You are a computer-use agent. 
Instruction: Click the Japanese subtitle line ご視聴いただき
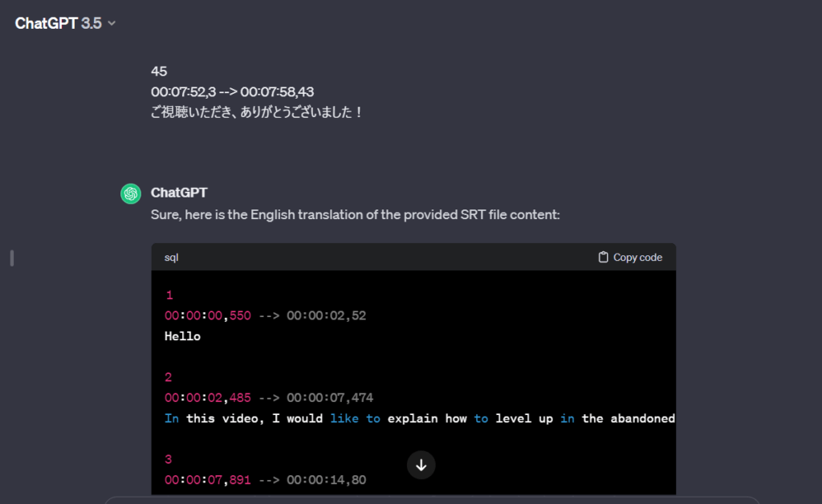coord(257,112)
